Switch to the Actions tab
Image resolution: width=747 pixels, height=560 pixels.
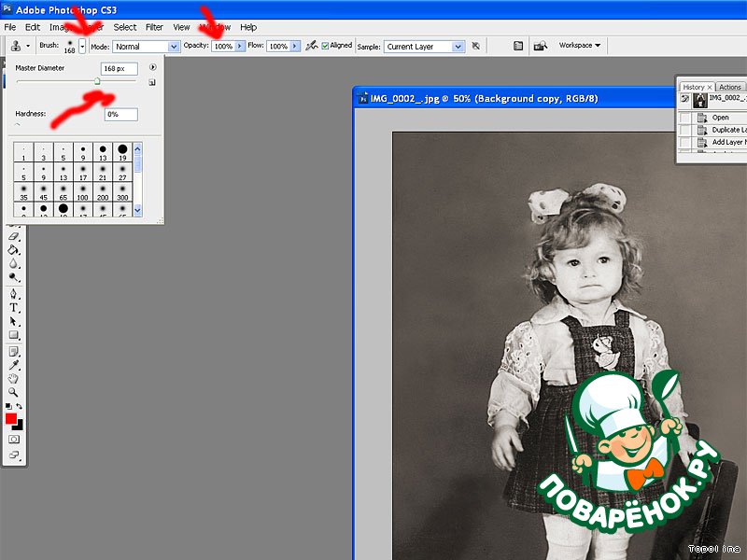pyautogui.click(x=729, y=87)
